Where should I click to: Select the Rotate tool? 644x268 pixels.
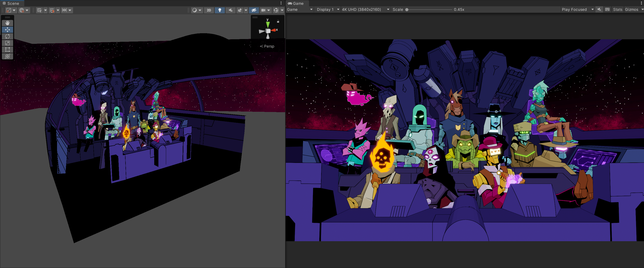[x=7, y=36]
